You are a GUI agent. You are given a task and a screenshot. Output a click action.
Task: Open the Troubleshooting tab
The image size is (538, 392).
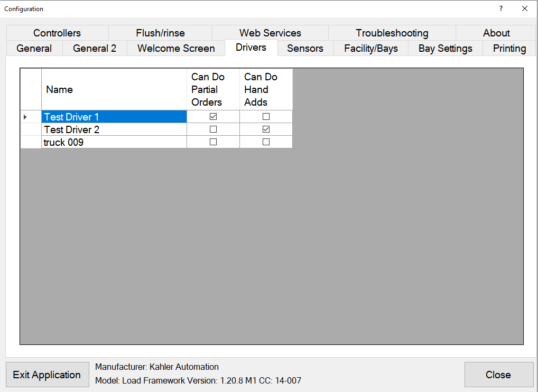click(x=392, y=33)
